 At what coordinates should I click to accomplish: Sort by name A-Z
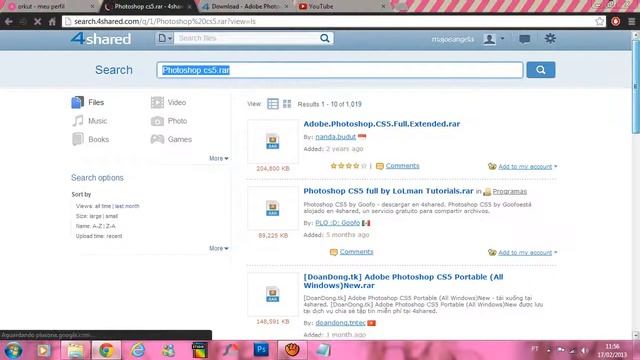click(97, 226)
